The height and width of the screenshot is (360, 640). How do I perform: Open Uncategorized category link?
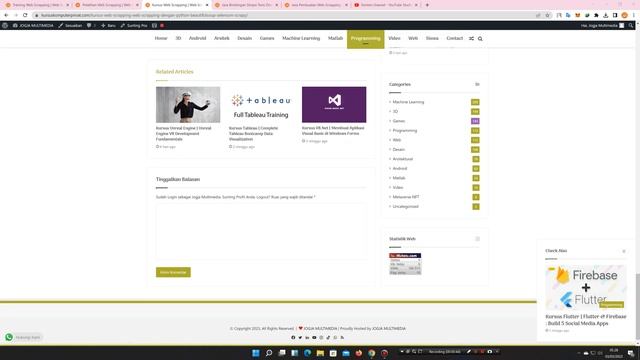point(405,207)
